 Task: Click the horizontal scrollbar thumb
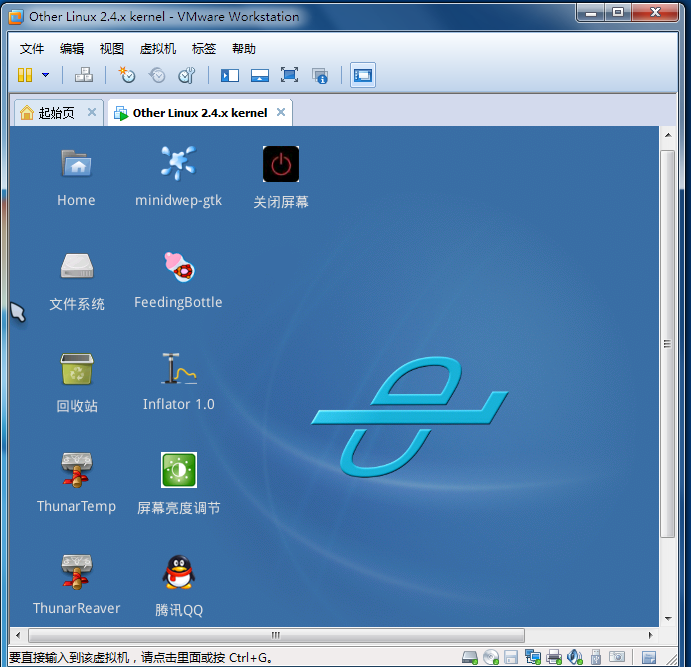276,635
